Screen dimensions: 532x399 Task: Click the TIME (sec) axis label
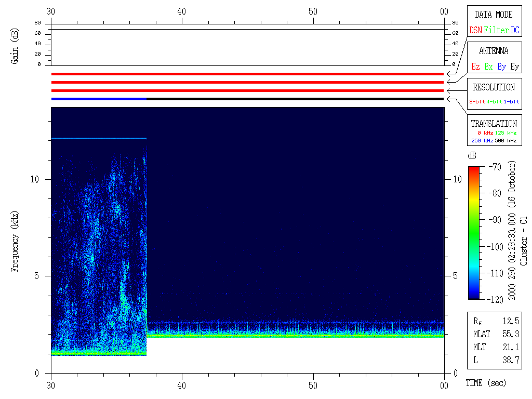pos(485,383)
